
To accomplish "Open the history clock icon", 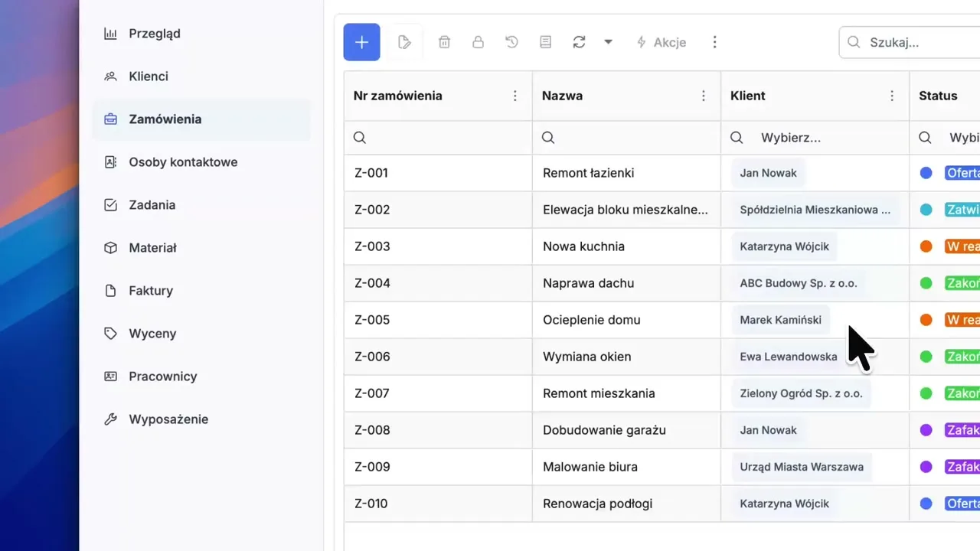I will (x=511, y=42).
